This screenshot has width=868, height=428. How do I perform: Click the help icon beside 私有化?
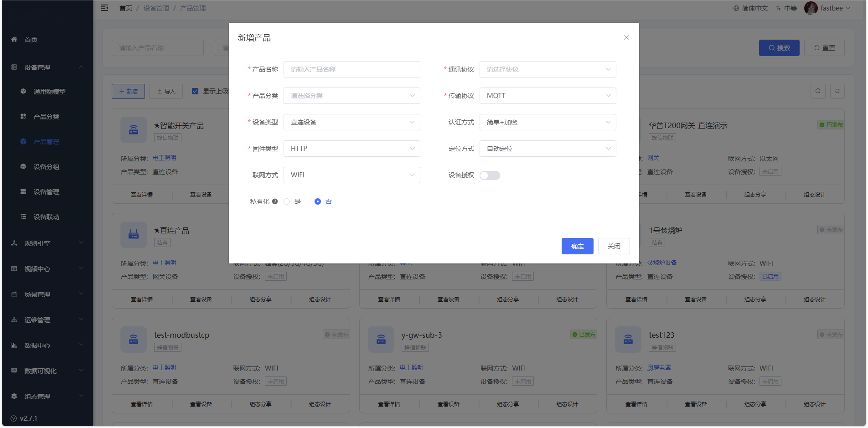[275, 201]
